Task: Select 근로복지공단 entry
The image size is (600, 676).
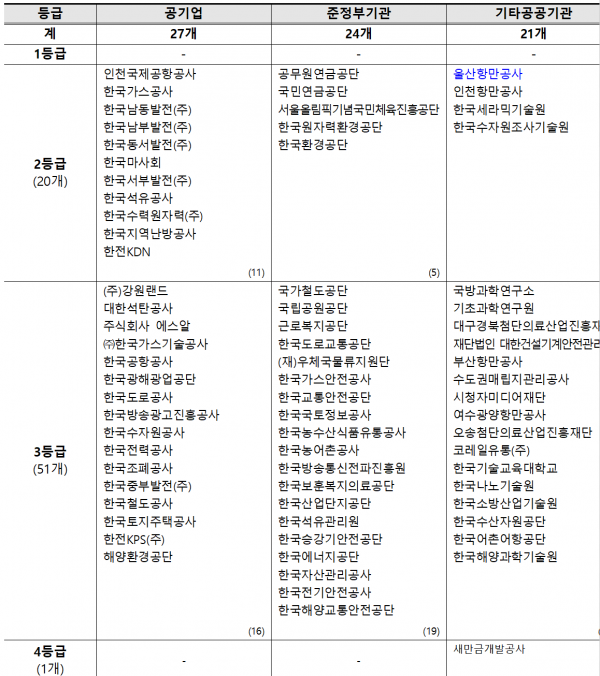Action: click(313, 326)
